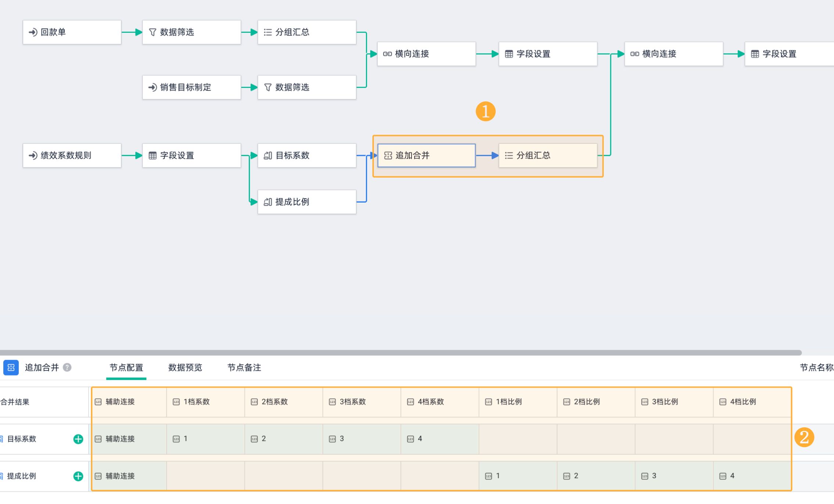Viewport: 834px width, 504px height.
Task: Click the first 横向连接 join node
Action: pos(426,54)
